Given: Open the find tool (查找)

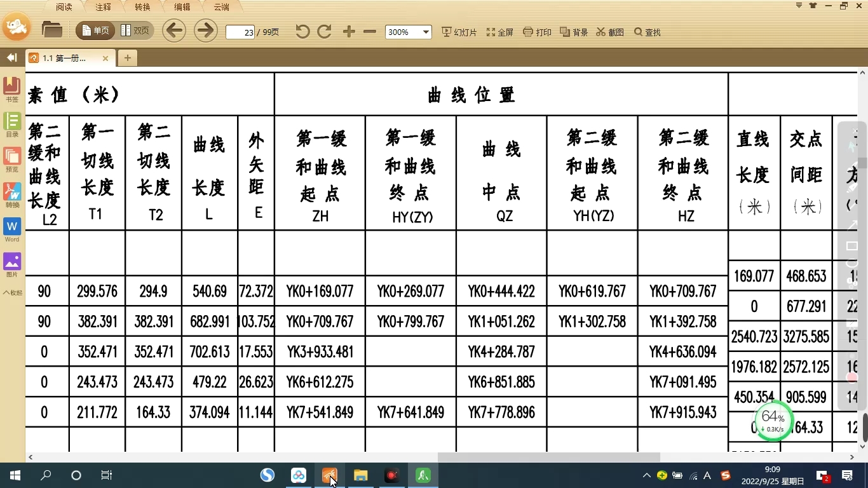Looking at the screenshot, I should point(648,32).
